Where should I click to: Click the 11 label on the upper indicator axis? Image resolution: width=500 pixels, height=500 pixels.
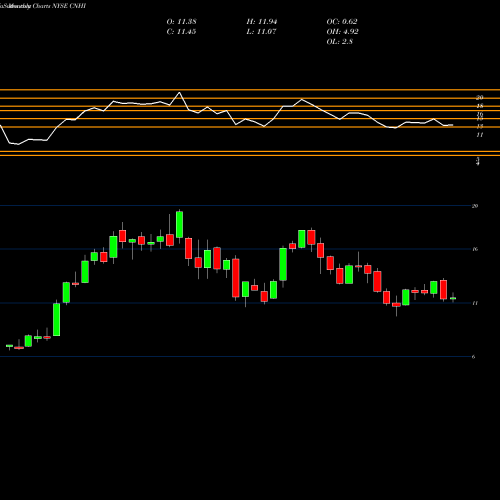[x=480, y=135]
